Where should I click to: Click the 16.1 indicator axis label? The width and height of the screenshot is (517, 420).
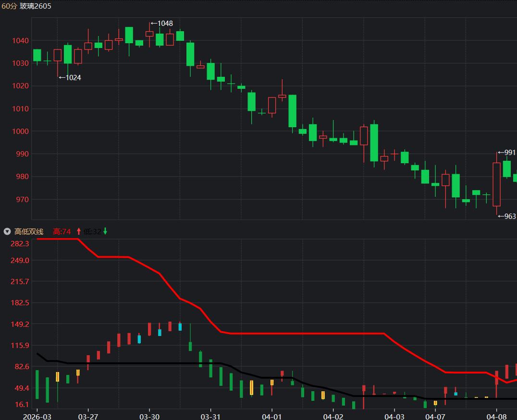pyautogui.click(x=22, y=404)
